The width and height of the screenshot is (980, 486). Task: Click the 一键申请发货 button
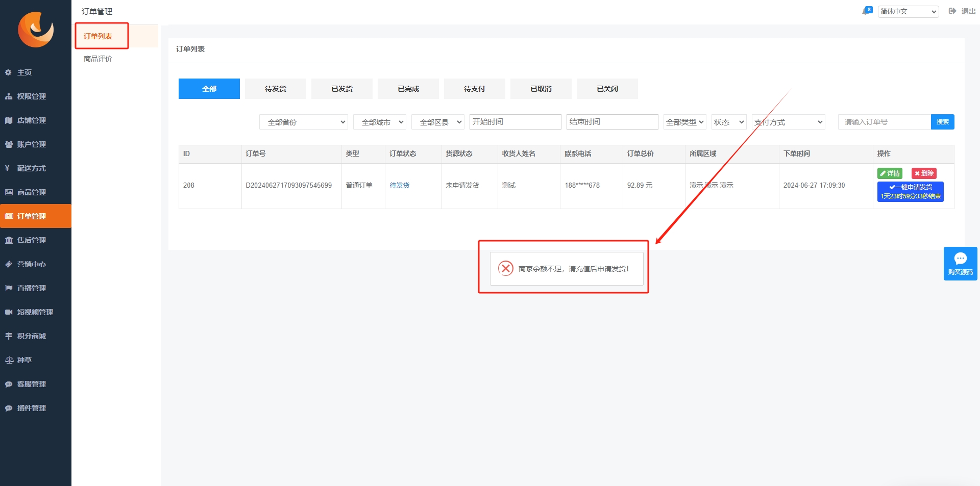coord(910,192)
